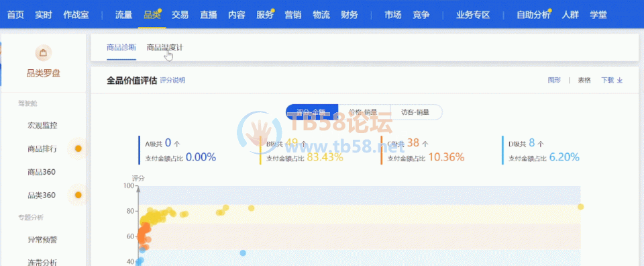
Task: Open the 竞争 navigation item
Action: pos(421,15)
